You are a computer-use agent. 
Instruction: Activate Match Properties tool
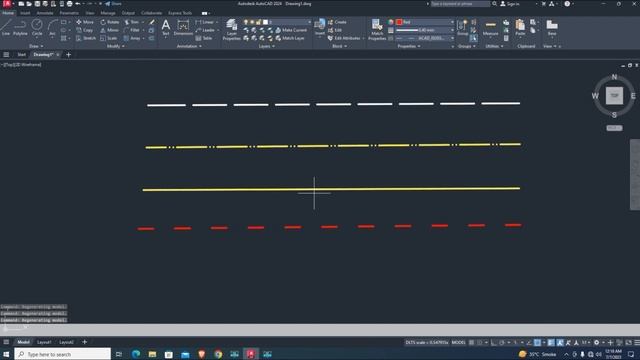[377, 29]
